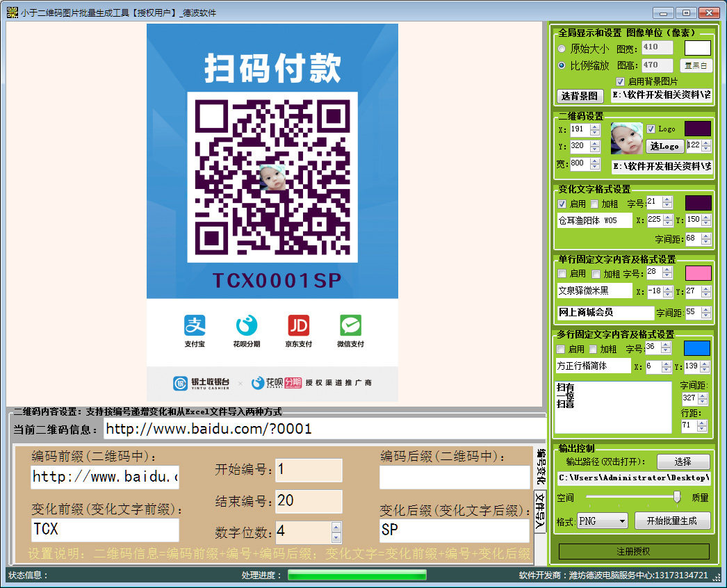Click the 编码后缀 input field
Image resolution: width=727 pixels, height=588 pixels.
[455, 477]
